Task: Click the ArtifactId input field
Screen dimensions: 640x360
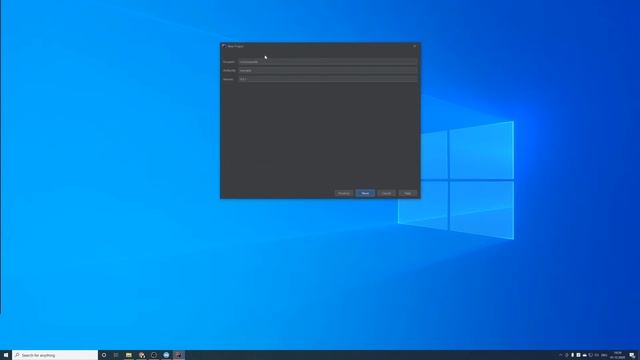Action: point(328,71)
